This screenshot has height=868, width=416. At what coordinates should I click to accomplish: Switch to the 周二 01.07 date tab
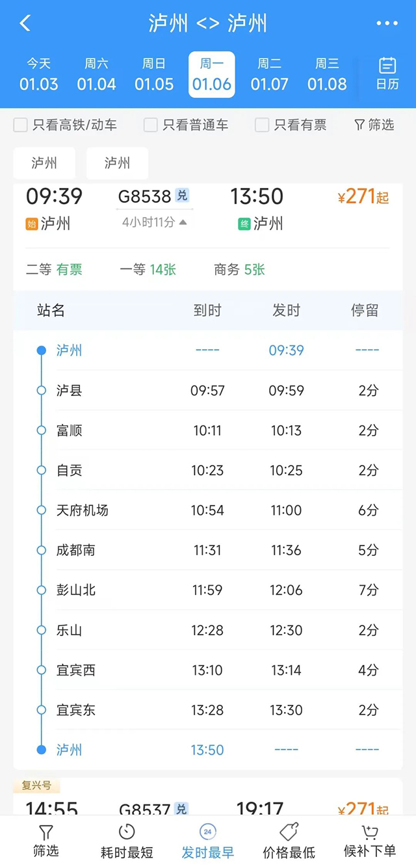tap(269, 74)
